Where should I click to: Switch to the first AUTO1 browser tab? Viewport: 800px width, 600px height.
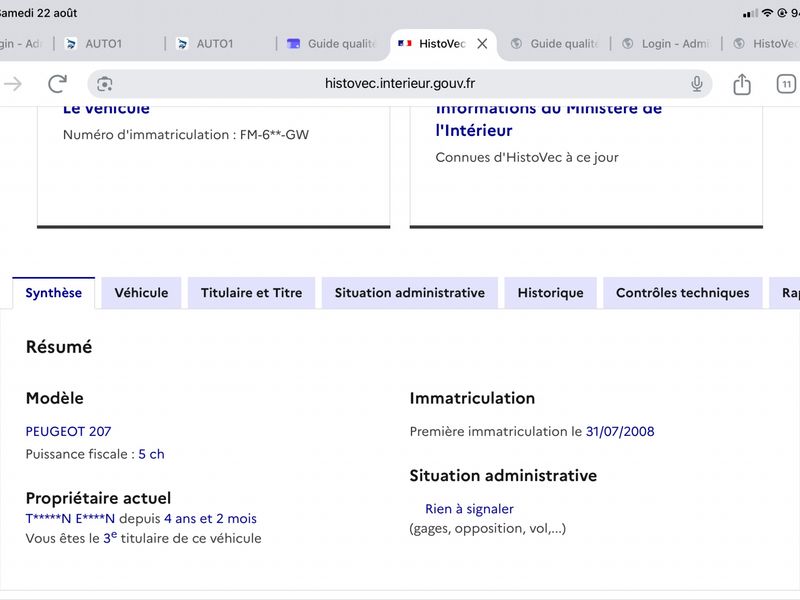(x=104, y=44)
